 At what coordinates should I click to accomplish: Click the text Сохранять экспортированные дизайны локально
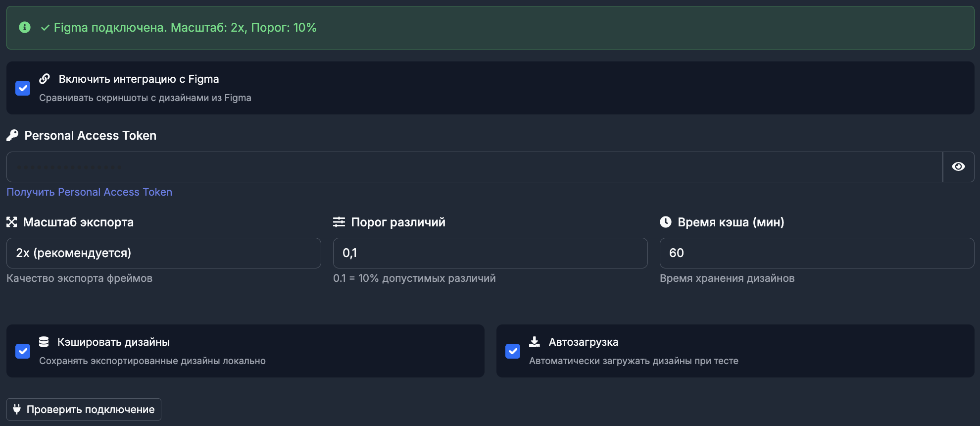click(152, 361)
